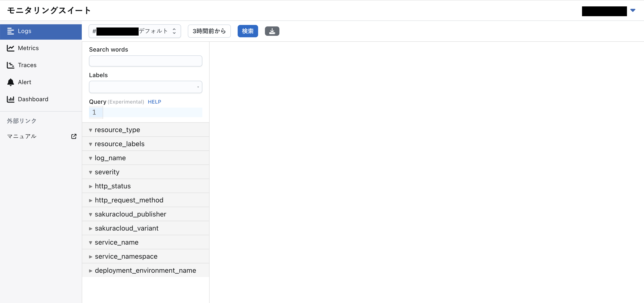644x303 pixels.
Task: Collapse the log_name section
Action: [x=145, y=158]
